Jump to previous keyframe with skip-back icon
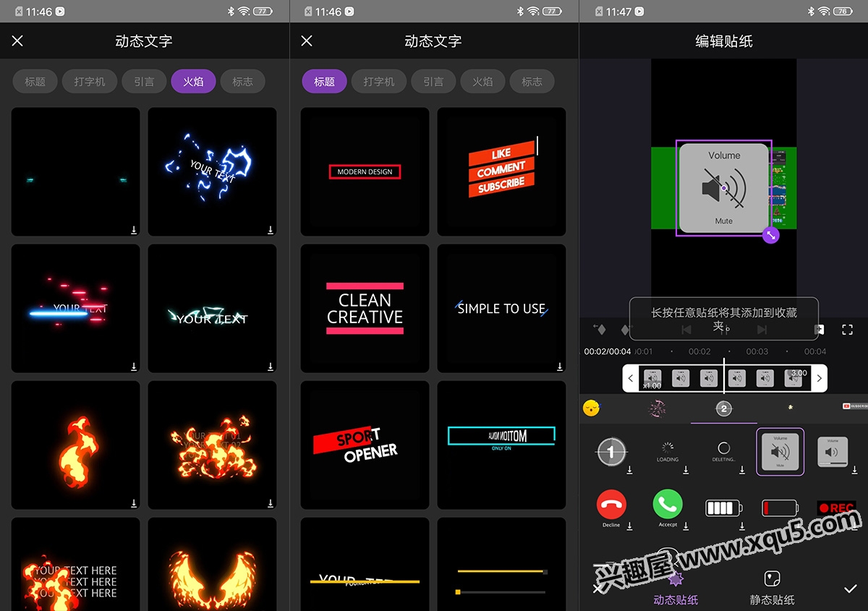The image size is (868, 611). [686, 330]
